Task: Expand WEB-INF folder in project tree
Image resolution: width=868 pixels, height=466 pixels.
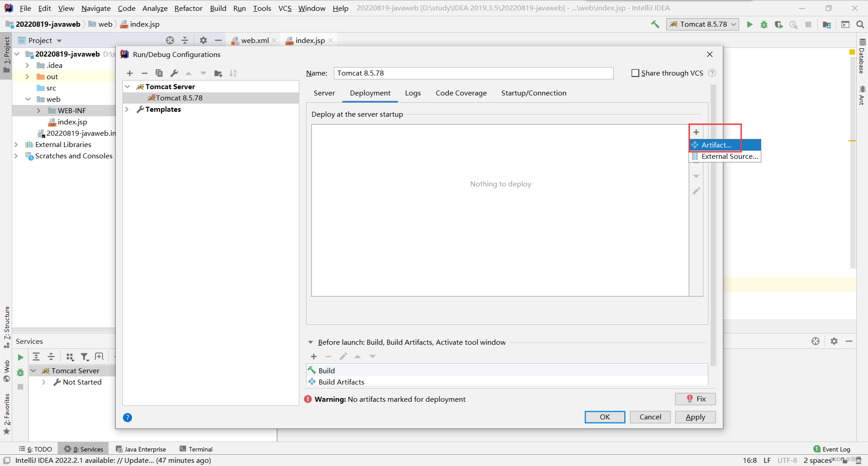Action: (x=39, y=110)
